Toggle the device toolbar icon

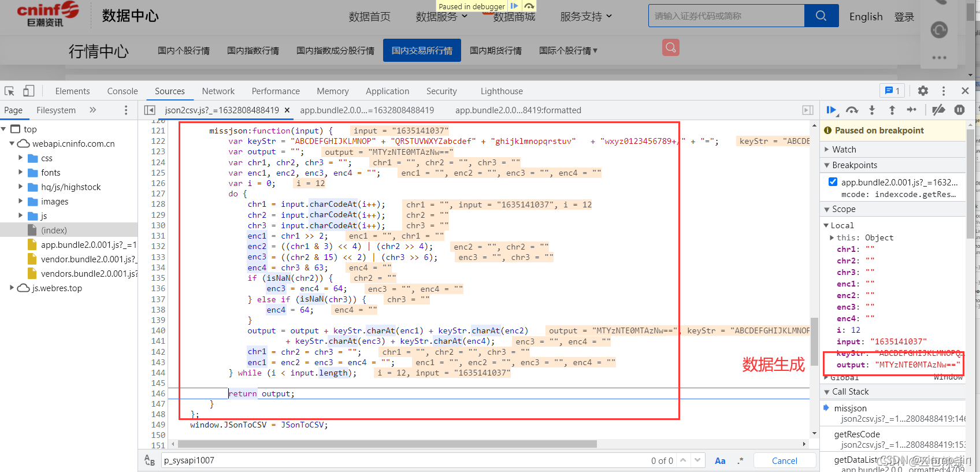[29, 91]
